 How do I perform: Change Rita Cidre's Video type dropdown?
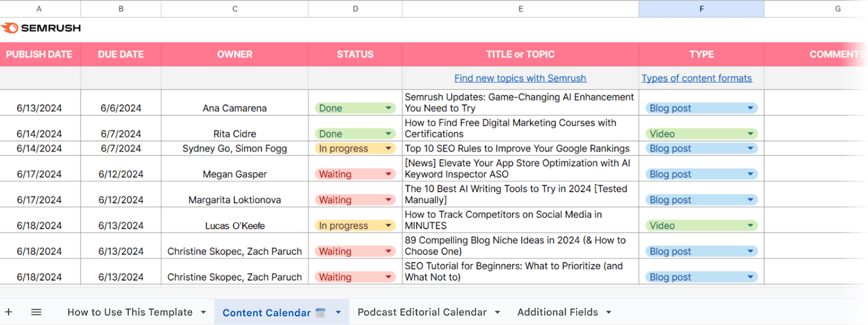(750, 134)
